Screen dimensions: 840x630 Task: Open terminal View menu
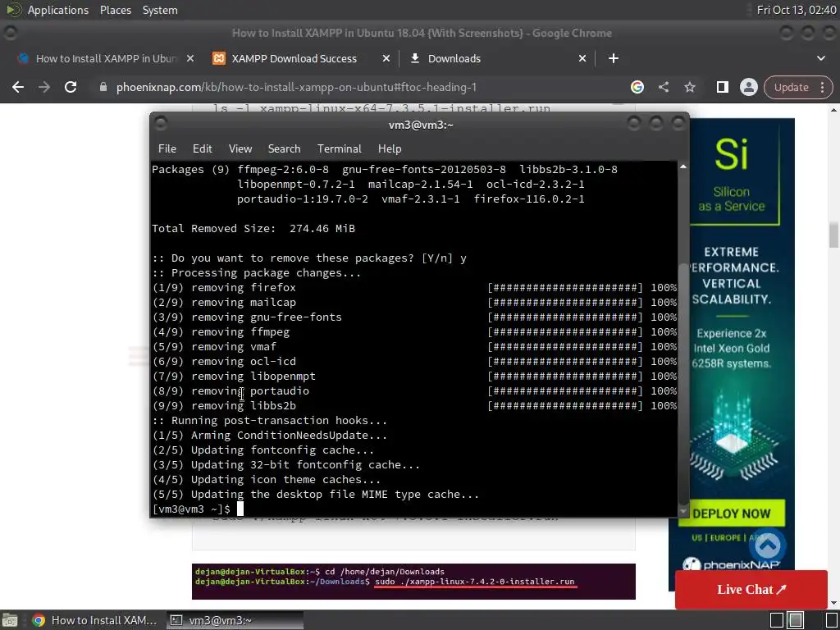click(x=240, y=149)
